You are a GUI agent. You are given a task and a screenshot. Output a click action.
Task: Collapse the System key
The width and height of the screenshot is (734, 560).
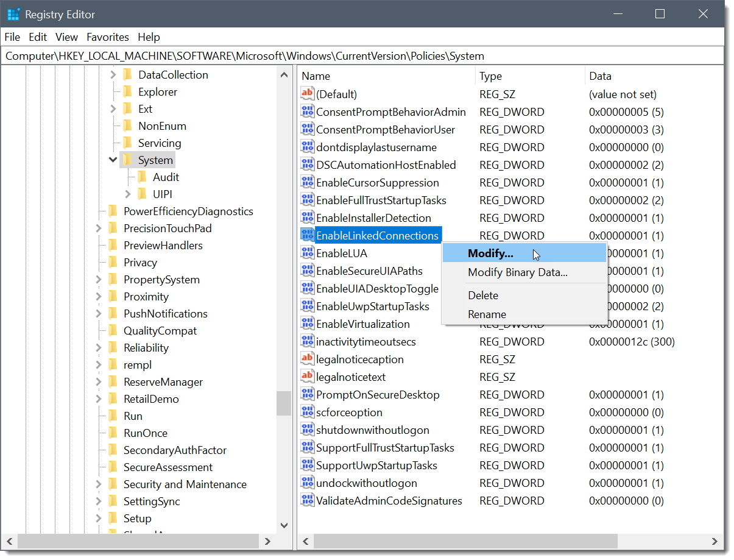pos(113,160)
